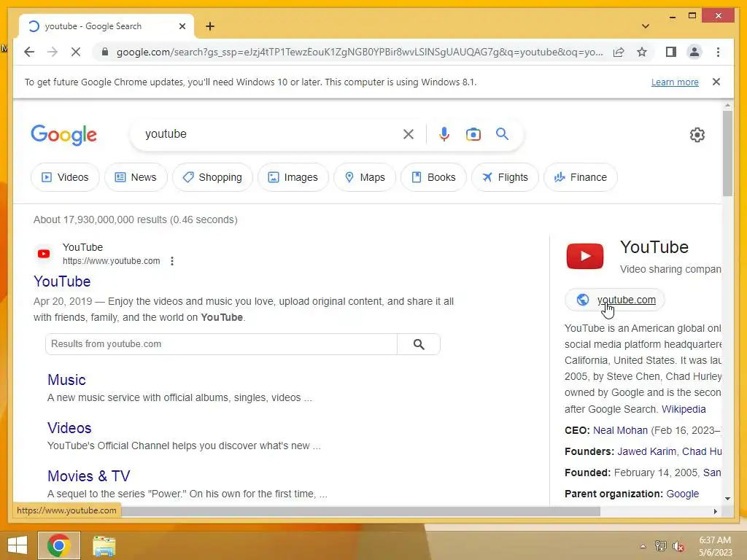Go back to the previous page
This screenshot has height=560, width=747.
[x=29, y=52]
